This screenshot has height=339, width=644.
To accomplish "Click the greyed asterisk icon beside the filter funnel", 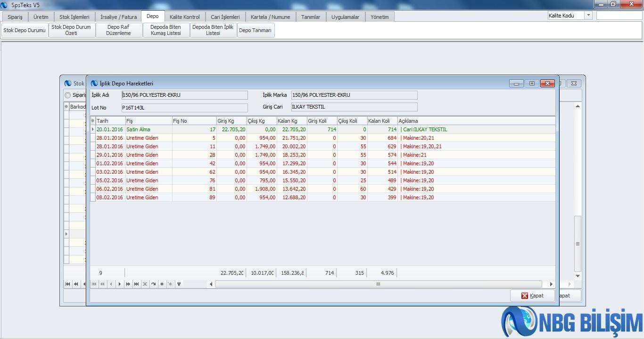I will click(x=170, y=284).
